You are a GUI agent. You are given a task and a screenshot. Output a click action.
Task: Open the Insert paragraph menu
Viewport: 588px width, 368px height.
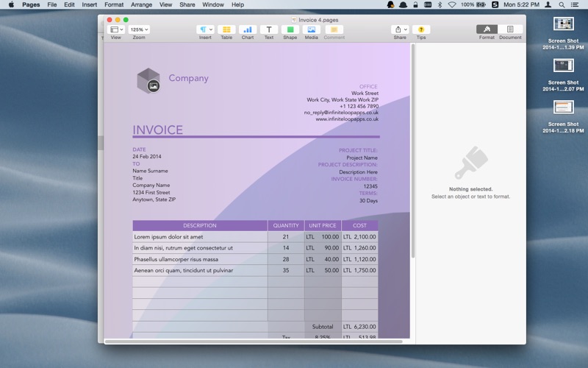pos(205,29)
